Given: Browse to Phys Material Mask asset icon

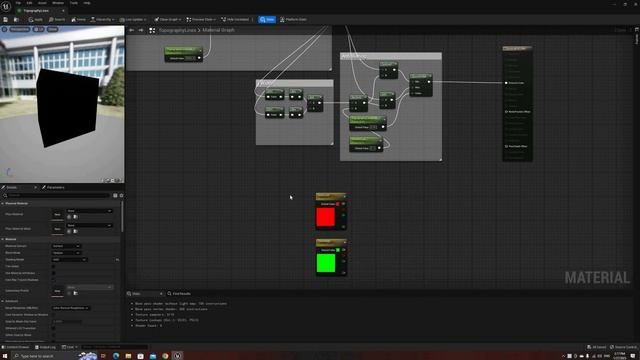Looking at the screenshot, I should point(76,231).
